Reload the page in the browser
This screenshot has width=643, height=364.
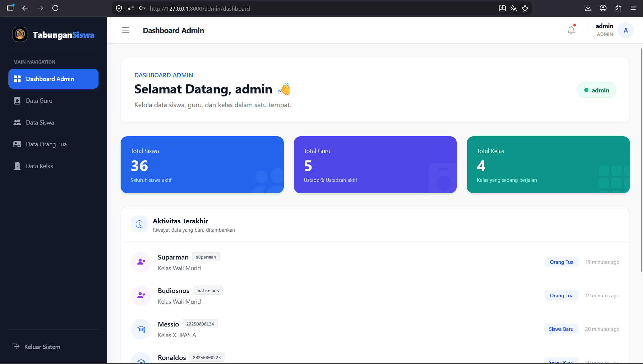(55, 8)
